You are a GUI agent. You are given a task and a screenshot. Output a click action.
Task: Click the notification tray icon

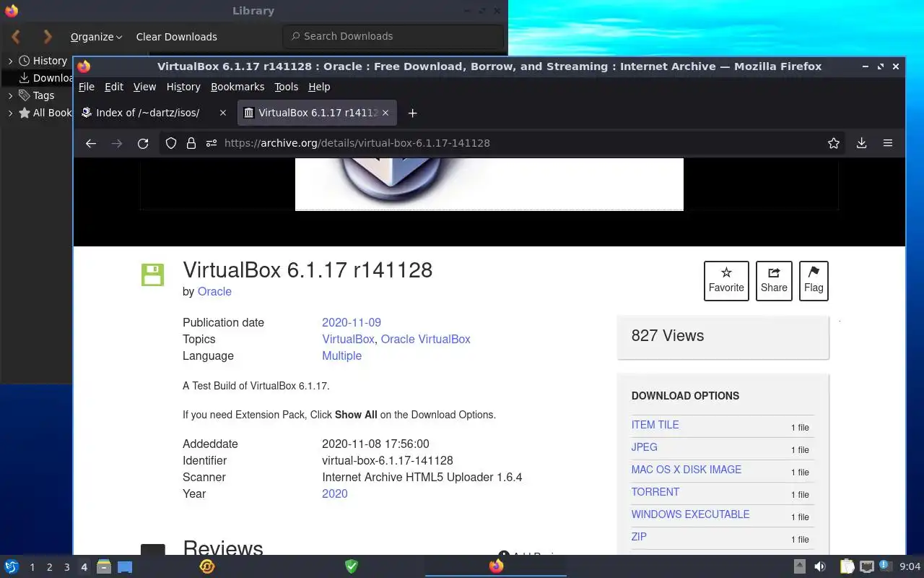884,566
